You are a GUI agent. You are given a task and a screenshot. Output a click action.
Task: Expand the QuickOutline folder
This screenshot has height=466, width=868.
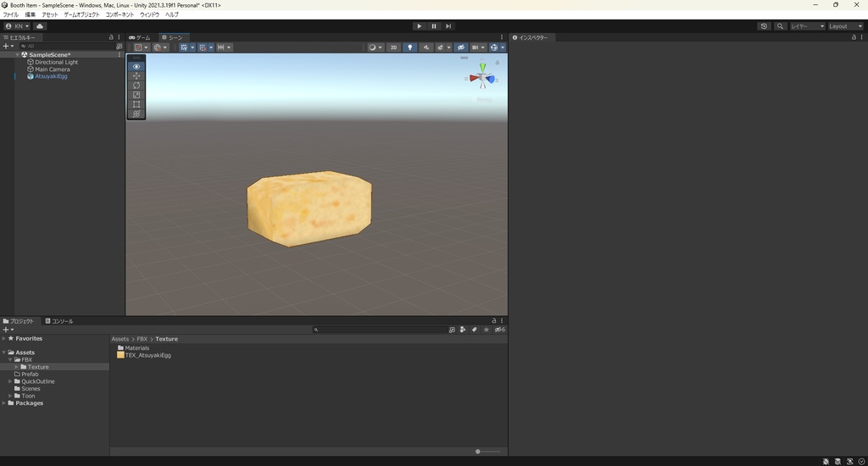click(x=10, y=381)
